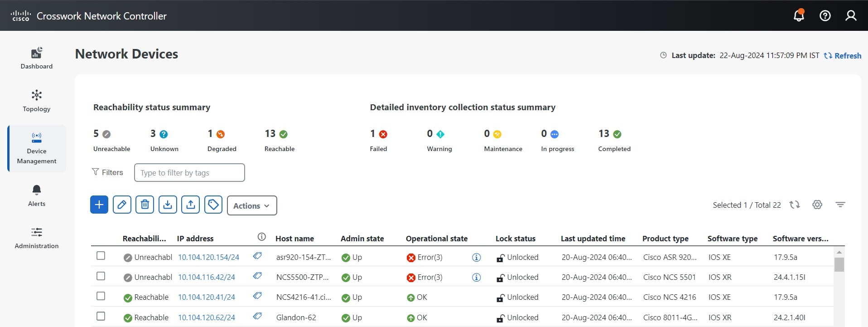868x327 pixels.
Task: Click the Cisco logo in the header
Action: click(x=20, y=16)
